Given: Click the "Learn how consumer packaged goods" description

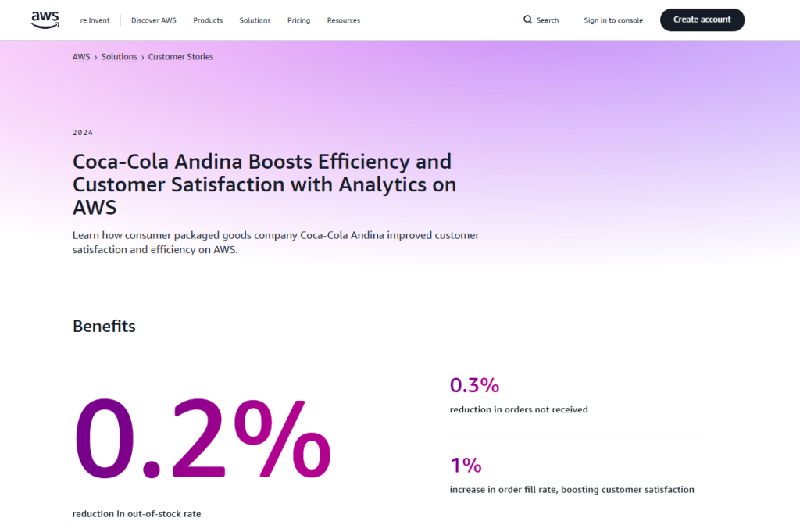Looking at the screenshot, I should [276, 242].
